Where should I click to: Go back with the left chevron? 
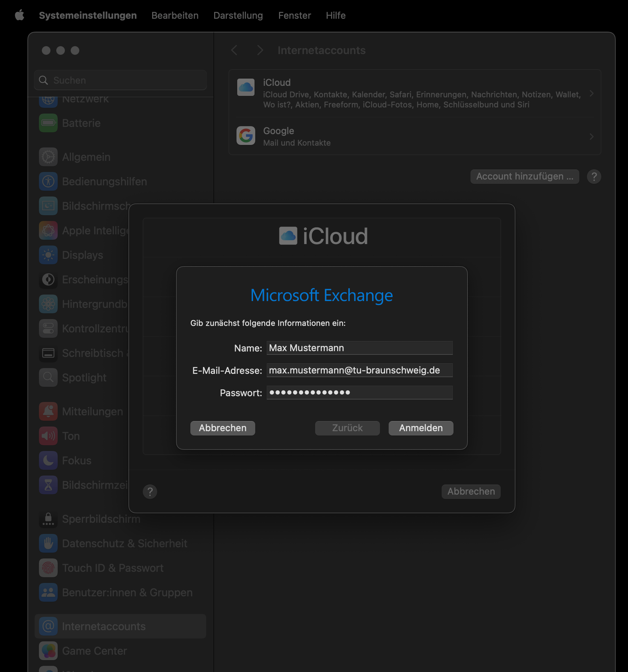pos(234,50)
